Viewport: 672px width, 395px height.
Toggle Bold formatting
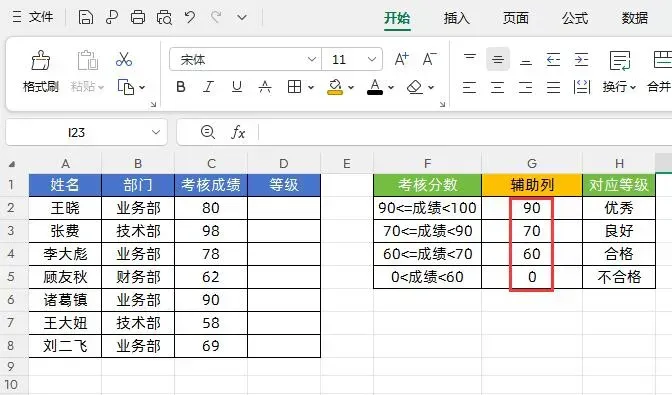pos(181,87)
